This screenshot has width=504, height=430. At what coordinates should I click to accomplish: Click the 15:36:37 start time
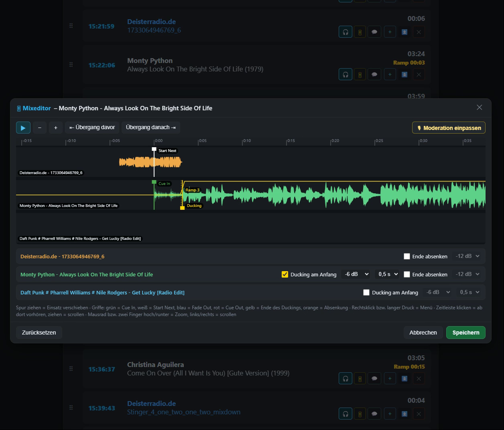pyautogui.click(x=102, y=369)
